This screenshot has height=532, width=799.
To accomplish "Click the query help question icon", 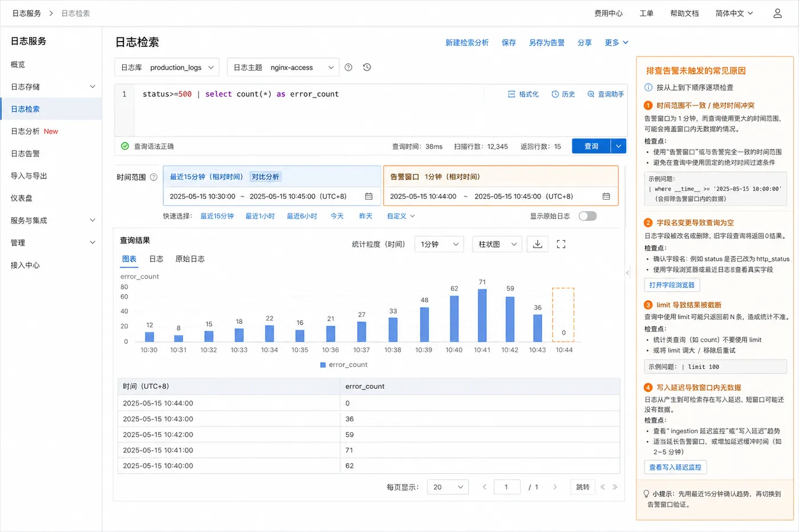I will pyautogui.click(x=349, y=67).
